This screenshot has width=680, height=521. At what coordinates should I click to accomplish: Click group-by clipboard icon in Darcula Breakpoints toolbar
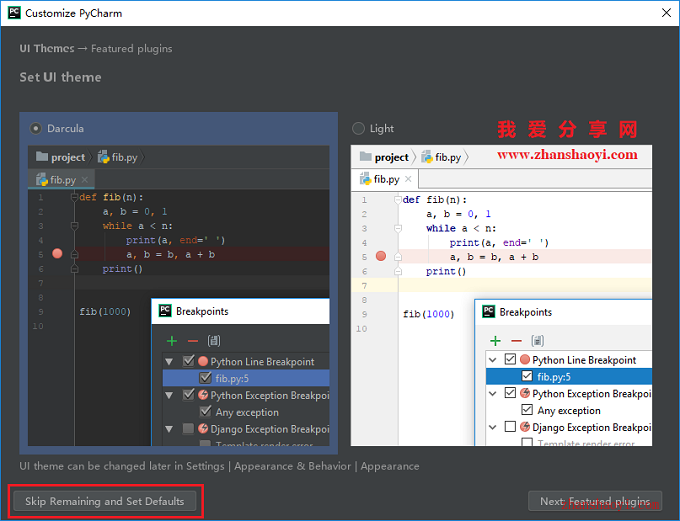coord(214,341)
